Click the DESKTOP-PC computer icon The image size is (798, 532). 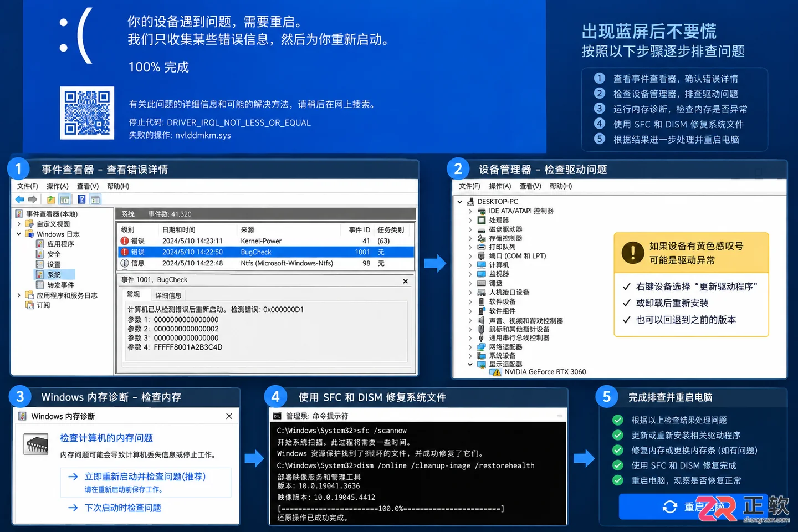[470, 202]
